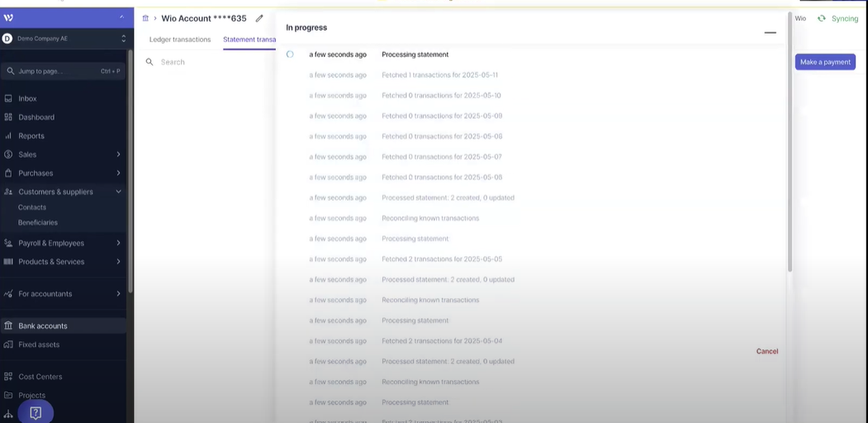868x423 pixels.
Task: Click the bank breadcrumb icon
Action: pos(145,18)
